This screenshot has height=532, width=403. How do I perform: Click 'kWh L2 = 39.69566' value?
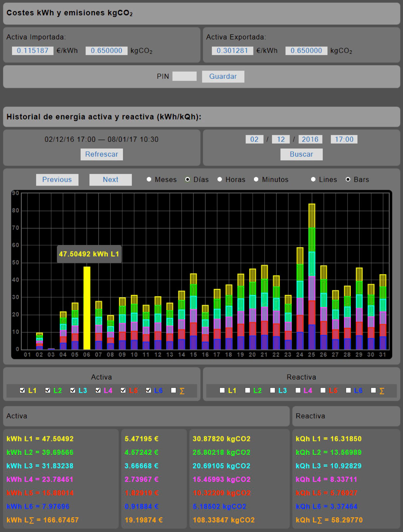click(40, 453)
